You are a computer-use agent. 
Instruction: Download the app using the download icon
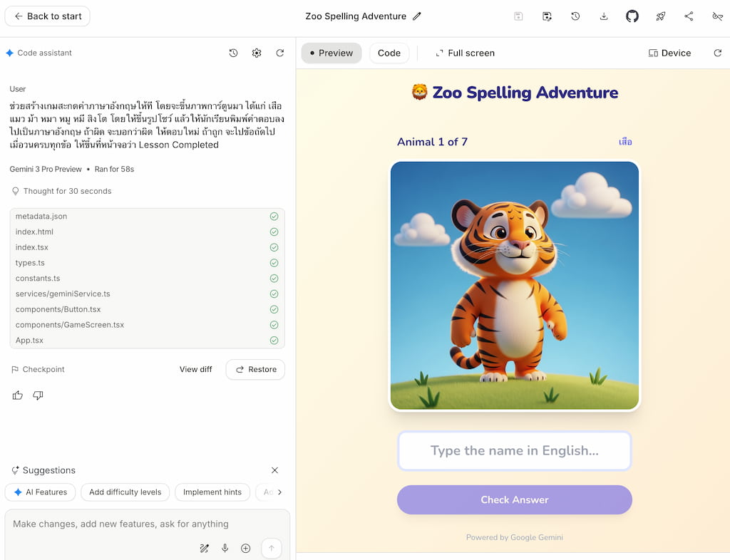[604, 16]
